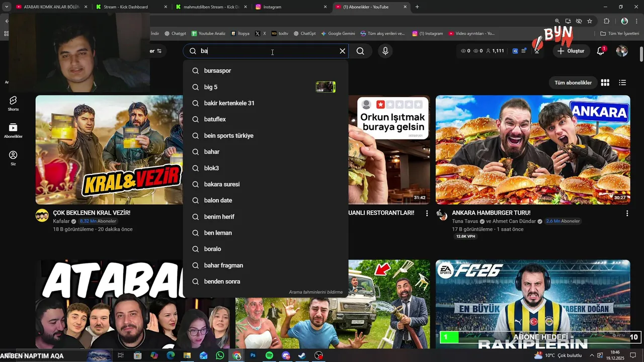The image size is (644, 362).
Task: Open FC26 video thumbnail
Action: pos(533,304)
